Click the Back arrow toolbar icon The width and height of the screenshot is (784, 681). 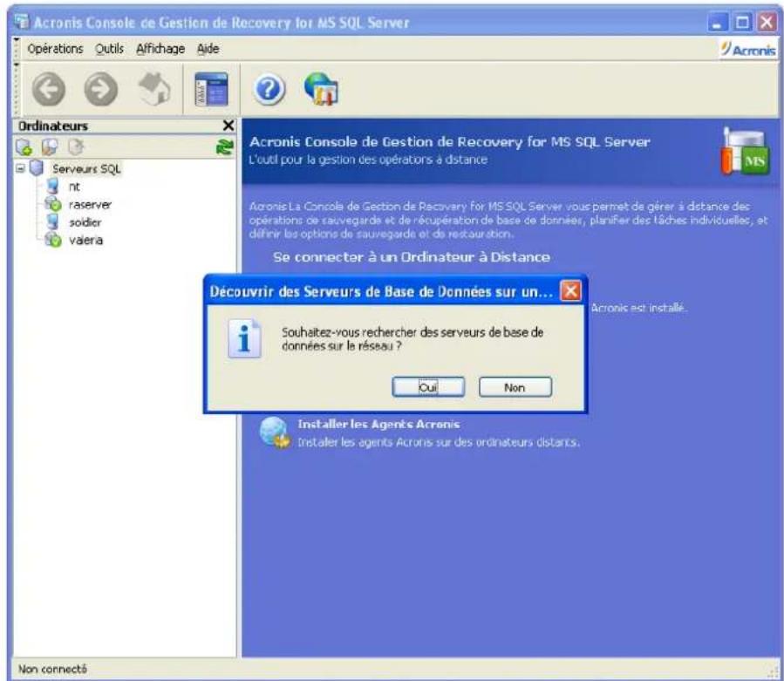(49, 90)
